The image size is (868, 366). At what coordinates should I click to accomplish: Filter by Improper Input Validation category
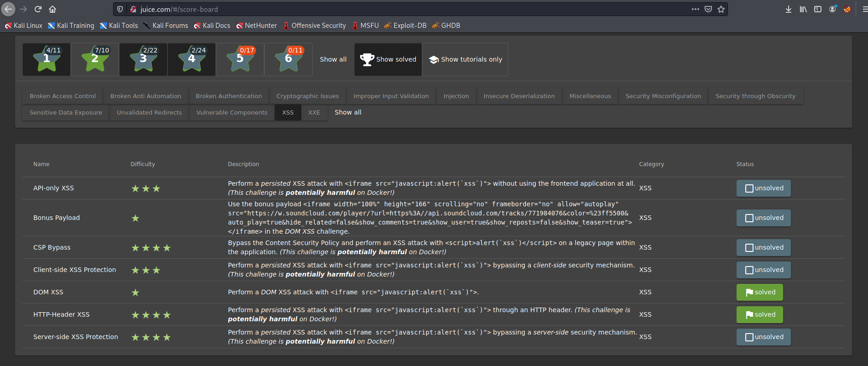coord(391,96)
